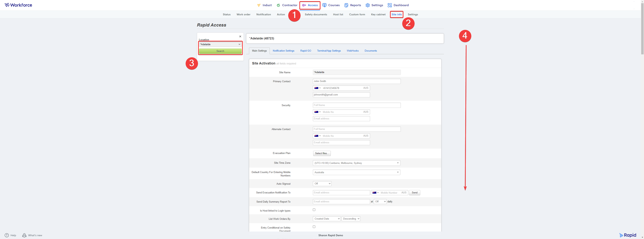Go to Work order submenu
Viewport: 644px width, 239px height.
(243, 14)
